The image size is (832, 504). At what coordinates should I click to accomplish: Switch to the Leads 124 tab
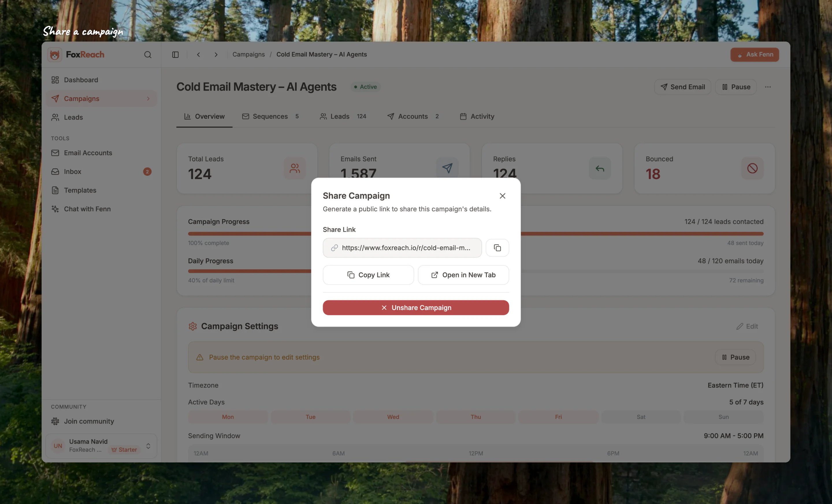[343, 116]
